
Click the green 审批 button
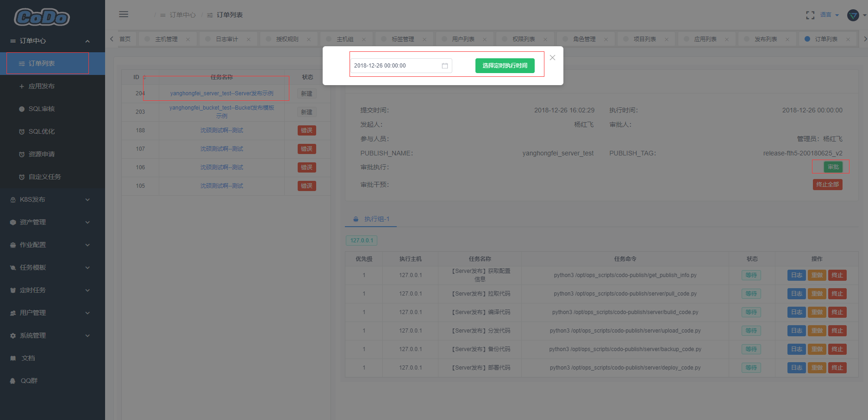click(x=833, y=167)
